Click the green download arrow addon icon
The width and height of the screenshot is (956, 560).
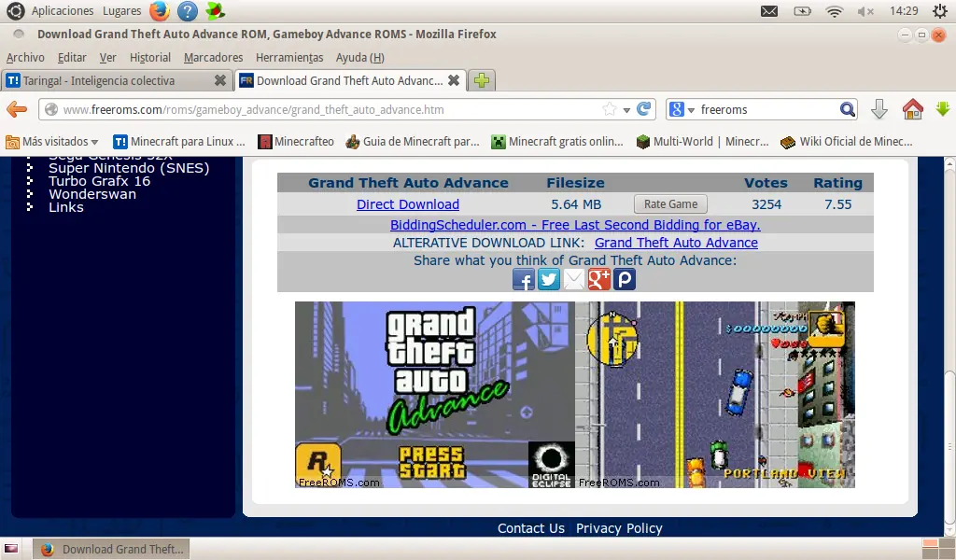point(943,109)
